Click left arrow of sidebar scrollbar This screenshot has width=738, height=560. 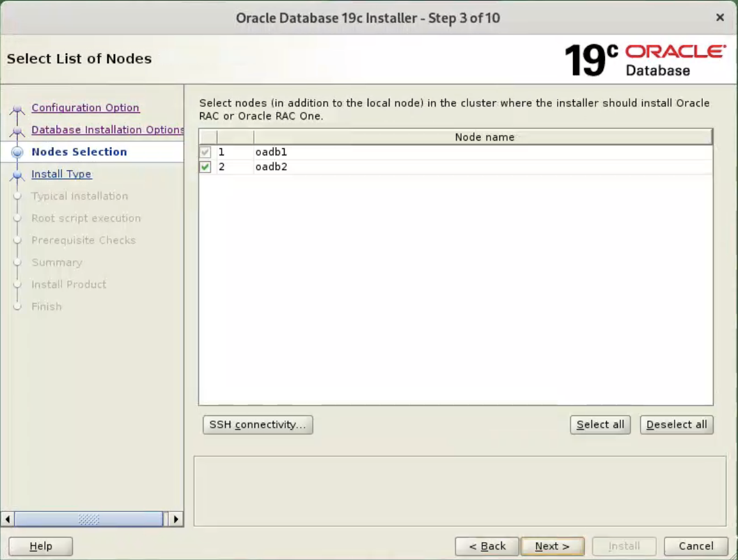pyautogui.click(x=8, y=519)
